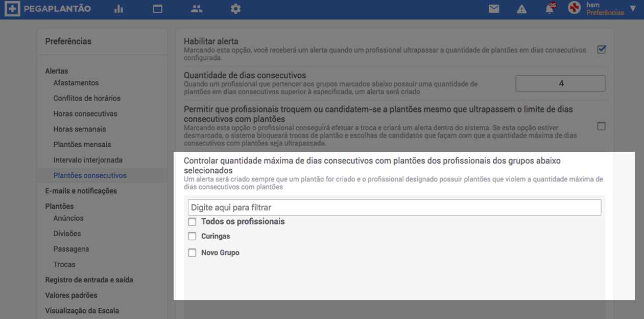Check the Novo Grupo checkbox
644x319 pixels.
pyautogui.click(x=192, y=253)
